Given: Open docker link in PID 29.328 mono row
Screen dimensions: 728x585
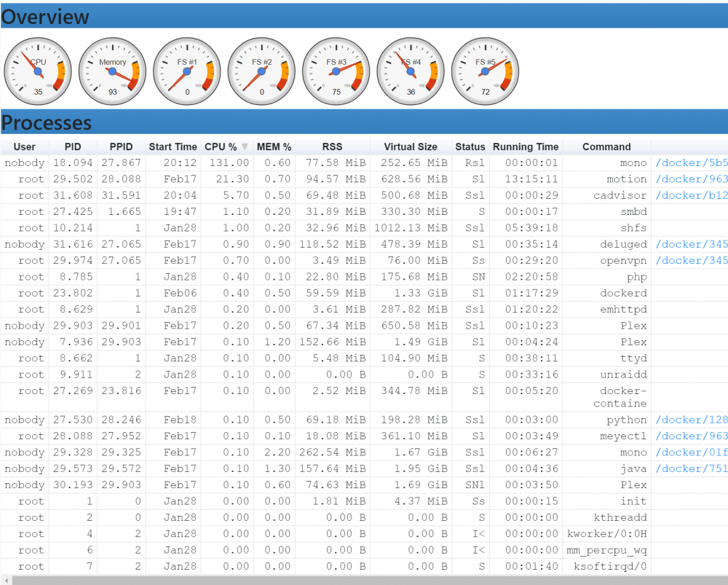Looking at the screenshot, I should pos(692,452).
